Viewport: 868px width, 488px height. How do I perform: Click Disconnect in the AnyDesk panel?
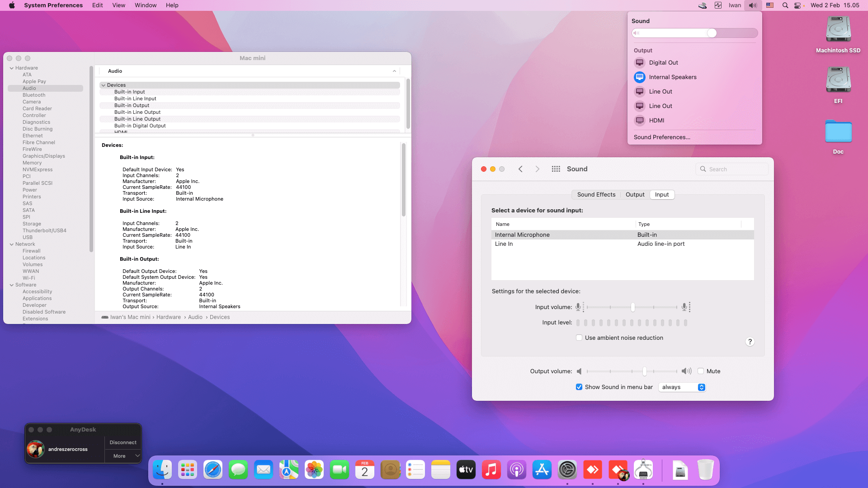pyautogui.click(x=123, y=443)
